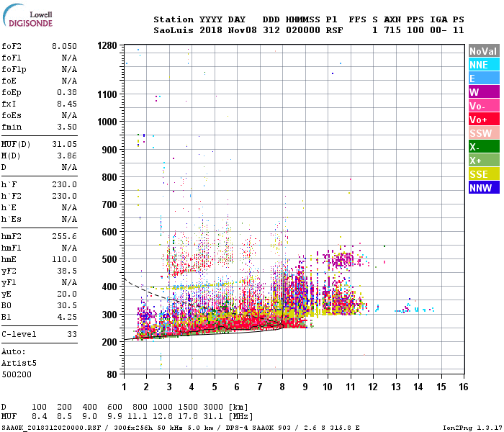Click the M(D) value 3.86
This screenshot has height=432, width=504.
67,156
